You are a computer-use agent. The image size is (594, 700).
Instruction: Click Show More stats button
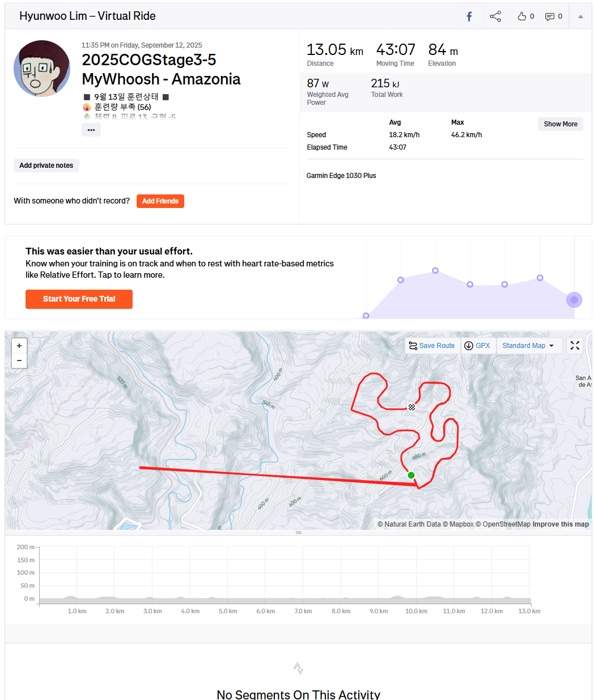[560, 124]
